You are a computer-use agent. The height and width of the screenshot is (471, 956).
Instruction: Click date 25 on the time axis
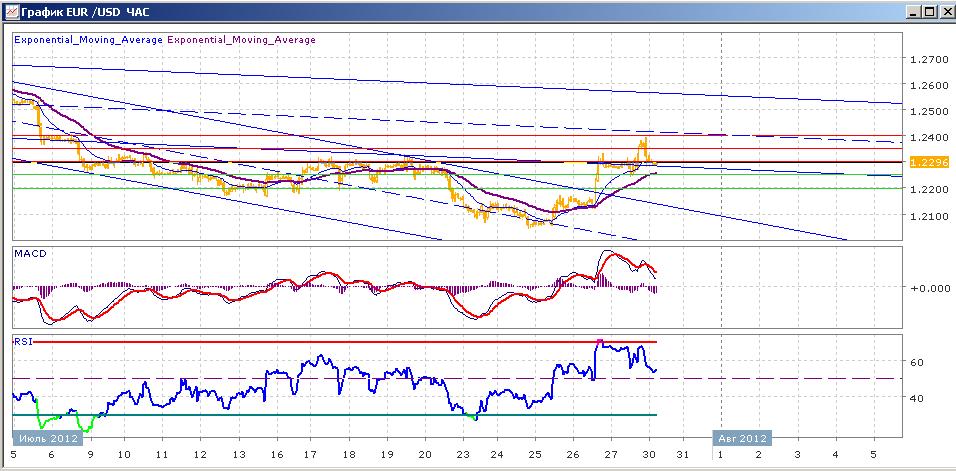pyautogui.click(x=535, y=455)
